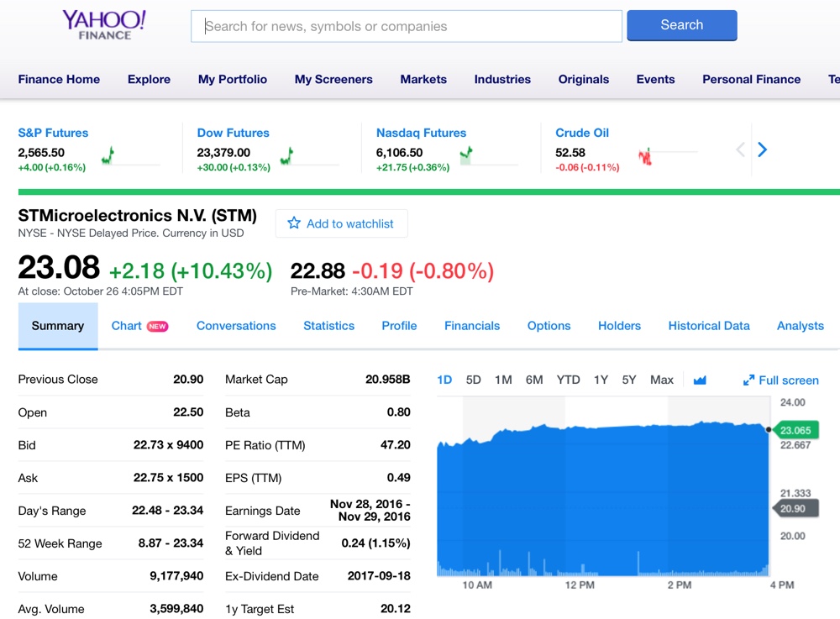Open the Events section
The width and height of the screenshot is (840, 619).
coord(655,79)
